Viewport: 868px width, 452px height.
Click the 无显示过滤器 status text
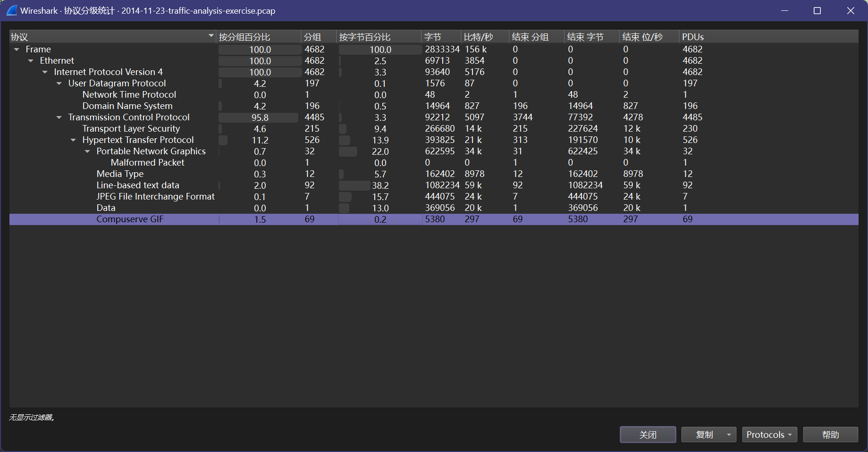tap(32, 418)
